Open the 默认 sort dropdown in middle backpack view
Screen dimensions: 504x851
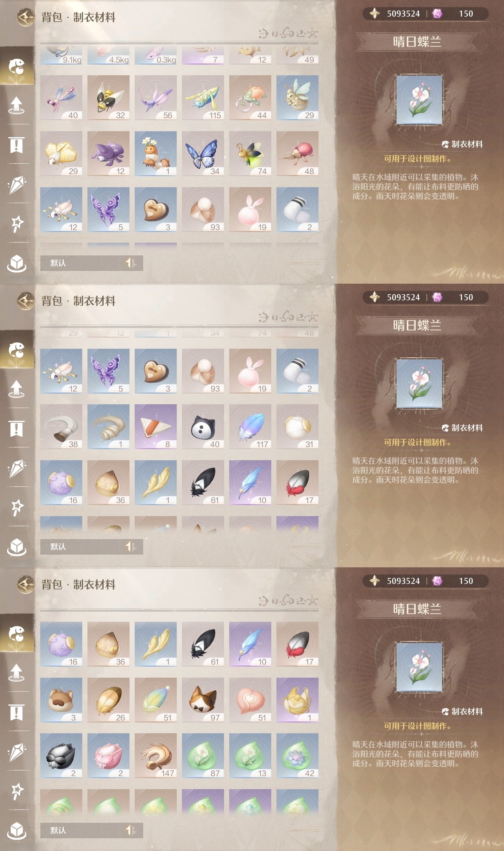(80, 546)
